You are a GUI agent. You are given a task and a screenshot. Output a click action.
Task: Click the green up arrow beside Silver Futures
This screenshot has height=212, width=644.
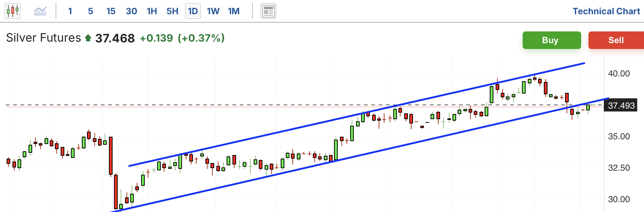(x=88, y=38)
